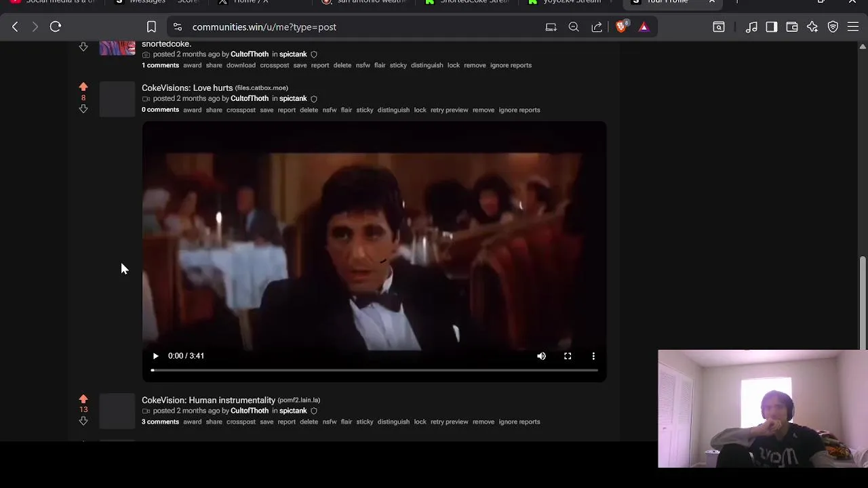
Task: Open Brave Rewards triangle icon
Action: pos(644,27)
